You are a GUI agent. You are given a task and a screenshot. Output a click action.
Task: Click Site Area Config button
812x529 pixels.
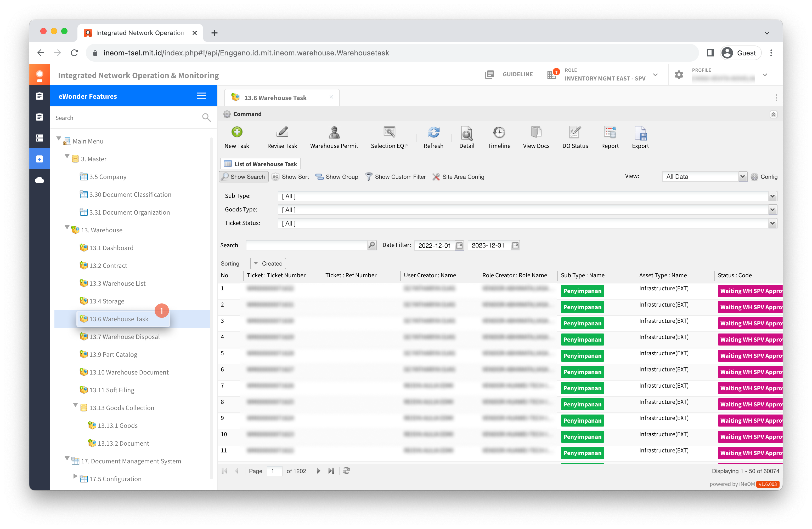pos(458,177)
